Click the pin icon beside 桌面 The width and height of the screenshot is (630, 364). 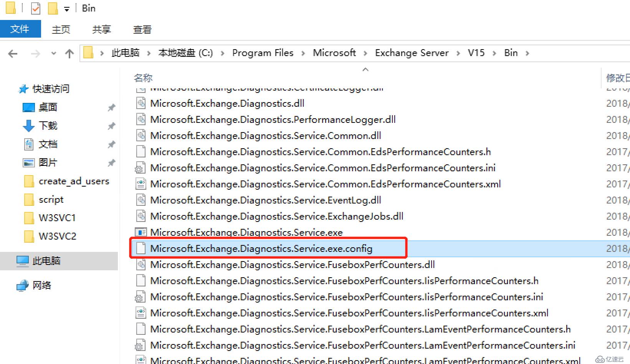tap(111, 107)
